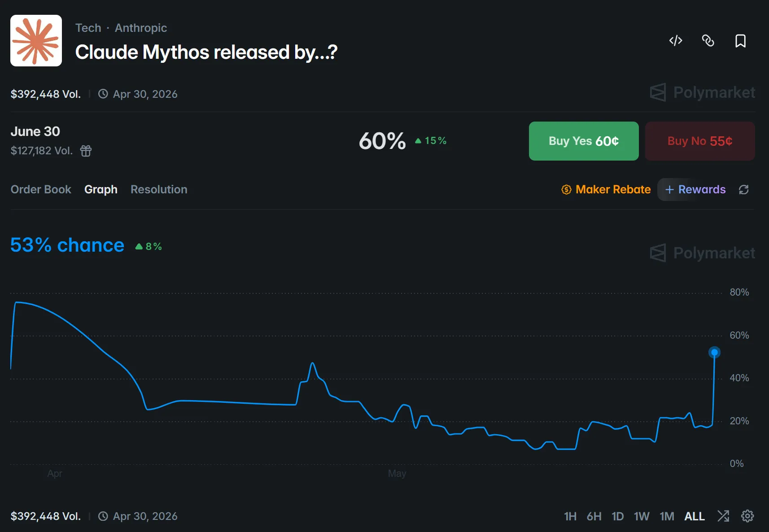Click the '80%' axis label
The width and height of the screenshot is (769, 532).
739,292
